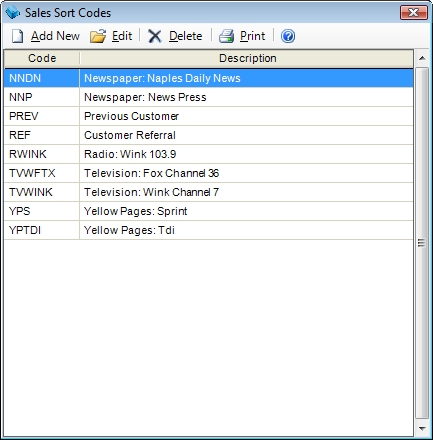Click the Delete toolbar label
Screen dimensions: 433x440
coord(186,36)
